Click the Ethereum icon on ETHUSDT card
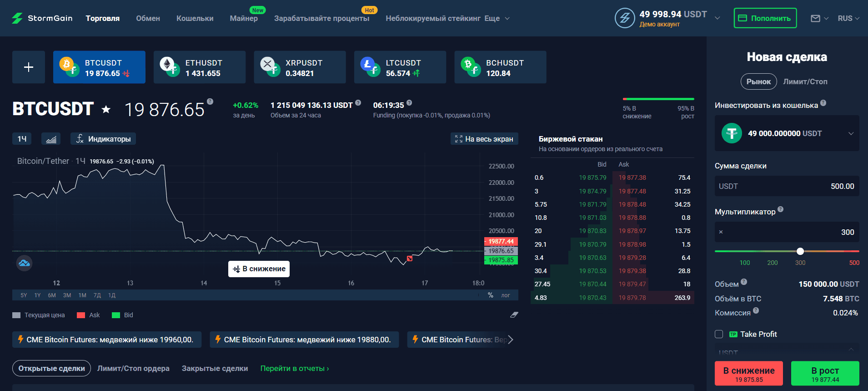Image resolution: width=868 pixels, height=391 pixels. [x=168, y=64]
